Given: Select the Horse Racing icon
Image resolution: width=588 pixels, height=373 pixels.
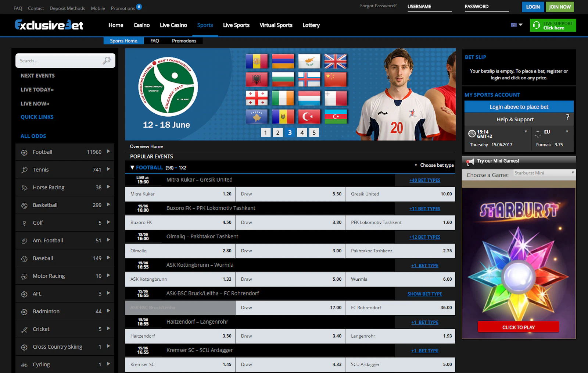Looking at the screenshot, I should pos(24,188).
